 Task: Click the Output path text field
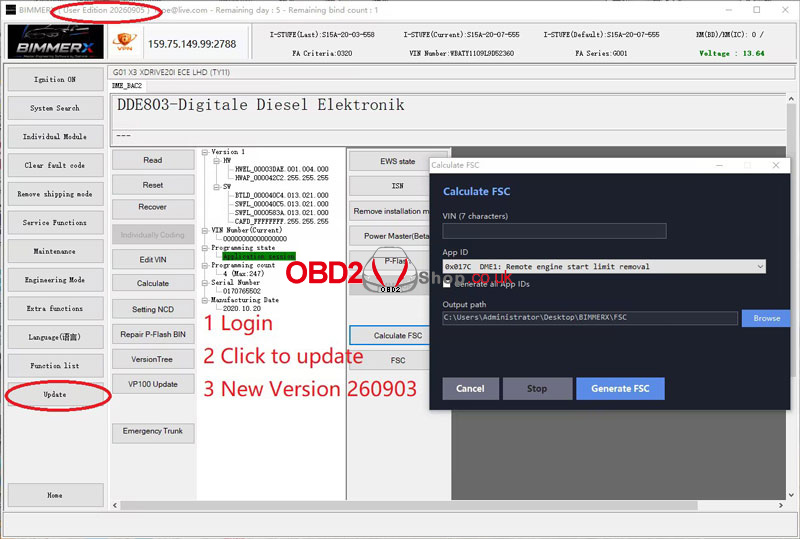(590, 317)
